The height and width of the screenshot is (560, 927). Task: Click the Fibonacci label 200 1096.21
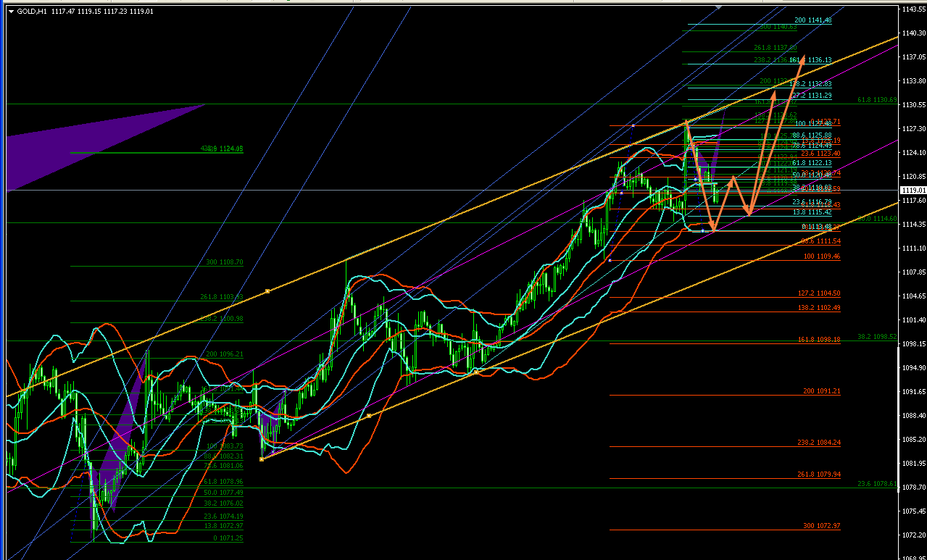point(225,354)
